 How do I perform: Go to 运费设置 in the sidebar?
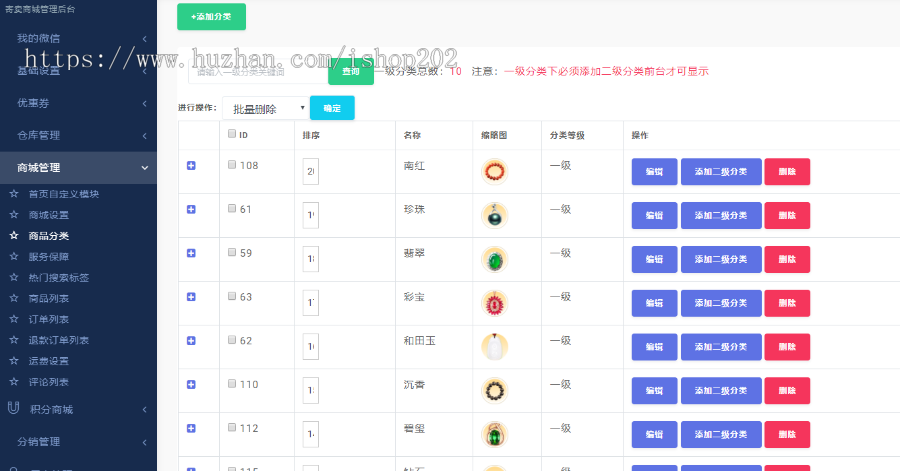tap(48, 361)
